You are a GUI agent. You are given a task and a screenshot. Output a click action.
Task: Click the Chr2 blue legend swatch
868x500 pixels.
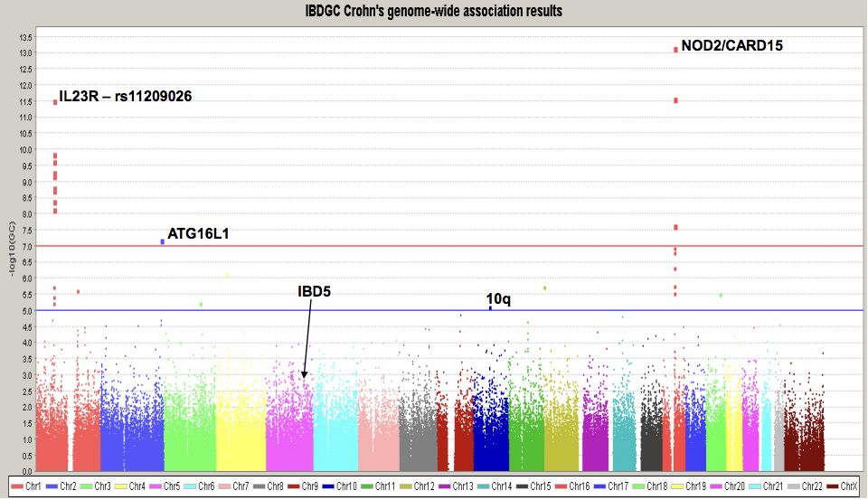55,486
